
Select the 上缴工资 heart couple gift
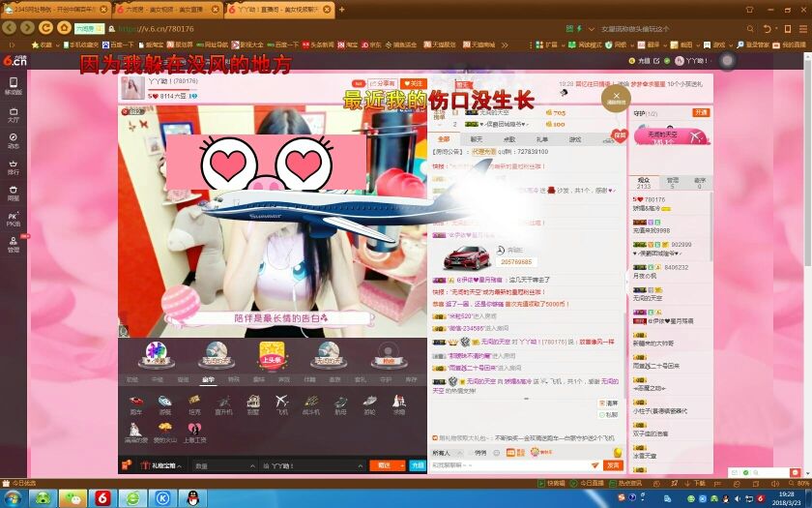(x=194, y=433)
